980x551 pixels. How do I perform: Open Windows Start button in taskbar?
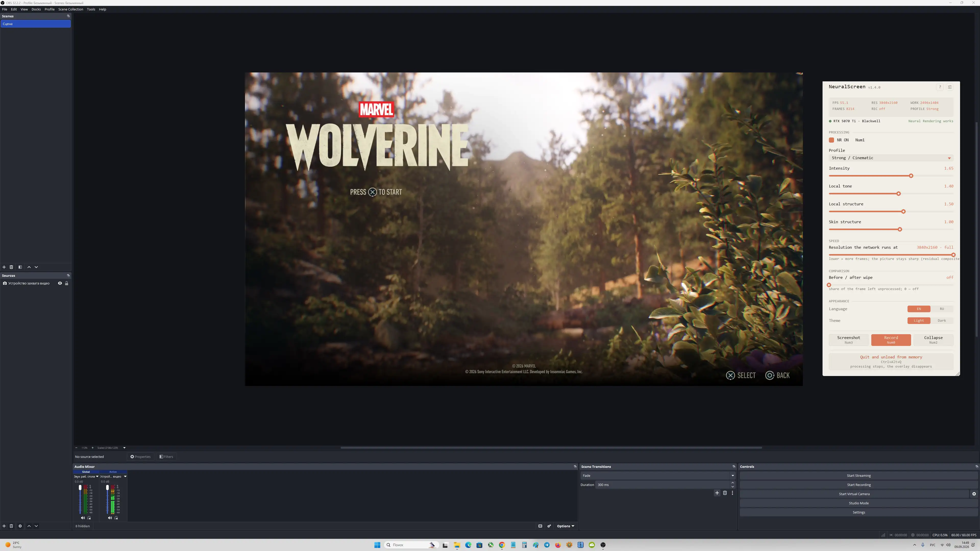[377, 545]
